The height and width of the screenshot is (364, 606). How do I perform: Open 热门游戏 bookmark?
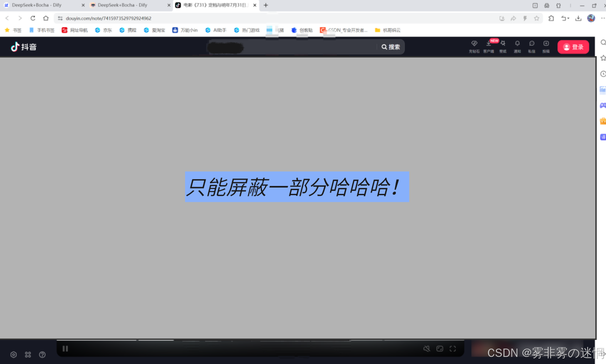tap(247, 30)
